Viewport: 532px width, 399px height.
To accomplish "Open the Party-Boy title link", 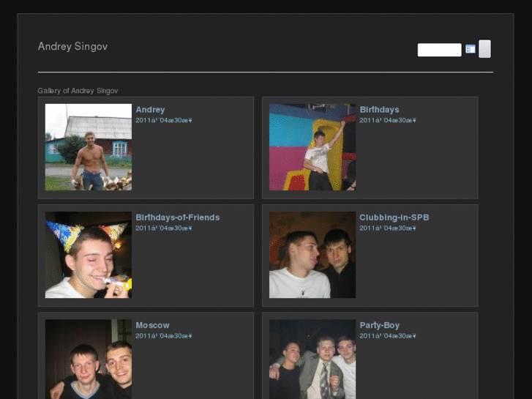I will [379, 325].
